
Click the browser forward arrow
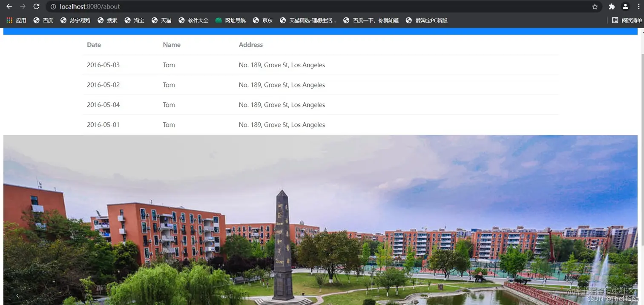[x=23, y=6]
